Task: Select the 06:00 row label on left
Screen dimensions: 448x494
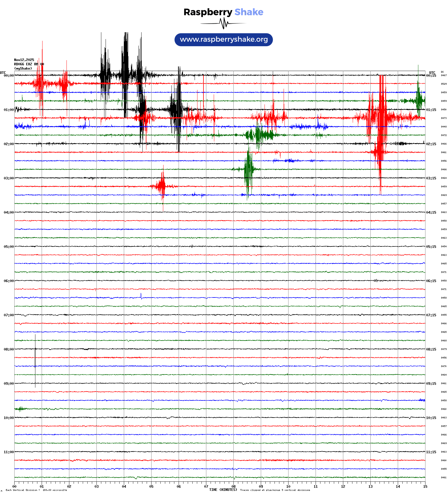Action: pos(9,281)
